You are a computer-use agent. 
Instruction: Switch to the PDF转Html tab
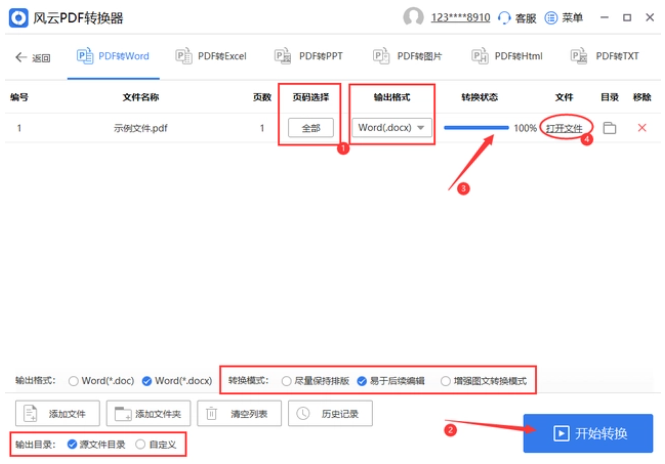coord(507,56)
